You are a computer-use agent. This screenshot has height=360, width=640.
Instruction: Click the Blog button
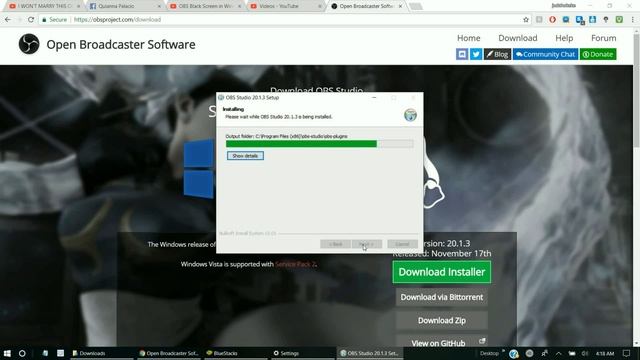click(x=498, y=54)
